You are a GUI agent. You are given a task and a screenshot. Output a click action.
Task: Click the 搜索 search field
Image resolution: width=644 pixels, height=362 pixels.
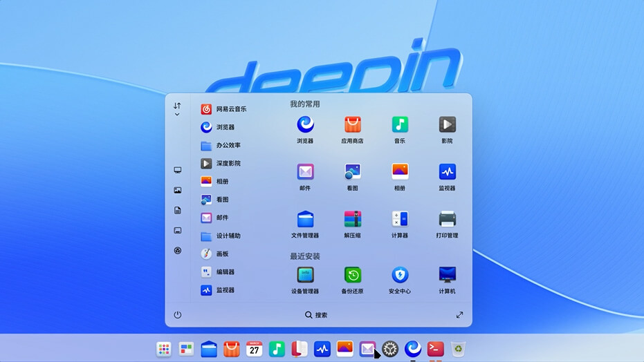tap(316, 315)
